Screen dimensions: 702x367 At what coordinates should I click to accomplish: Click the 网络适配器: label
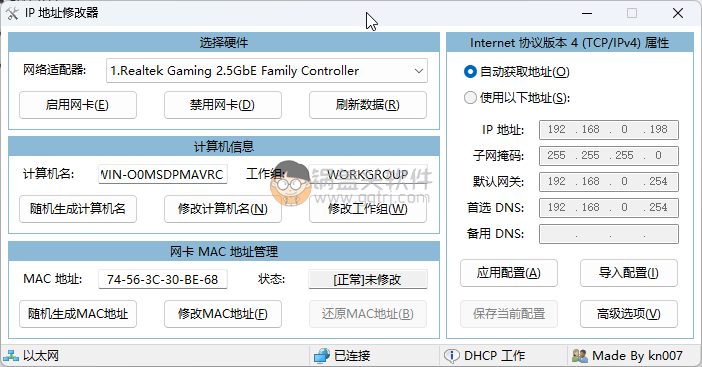coord(55,70)
